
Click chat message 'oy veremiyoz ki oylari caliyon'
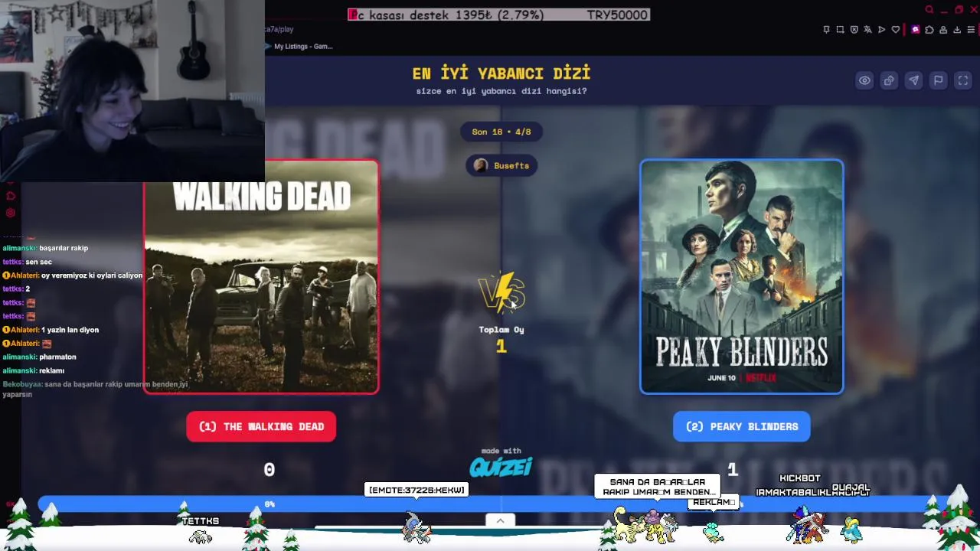tap(92, 275)
